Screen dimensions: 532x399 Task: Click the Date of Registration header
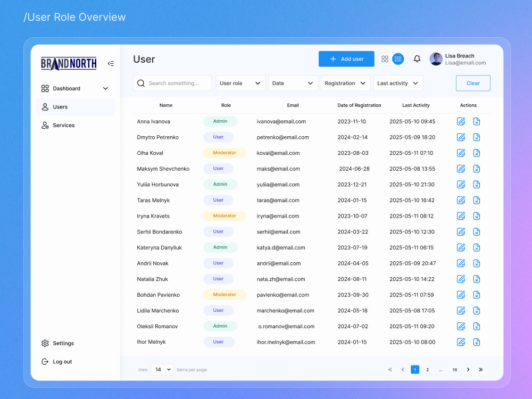[359, 105]
